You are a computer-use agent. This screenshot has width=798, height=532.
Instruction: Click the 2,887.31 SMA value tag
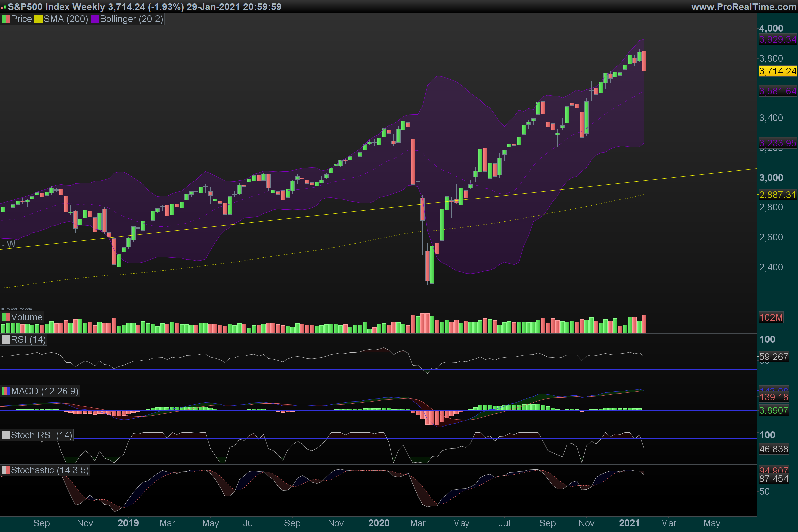pos(777,195)
